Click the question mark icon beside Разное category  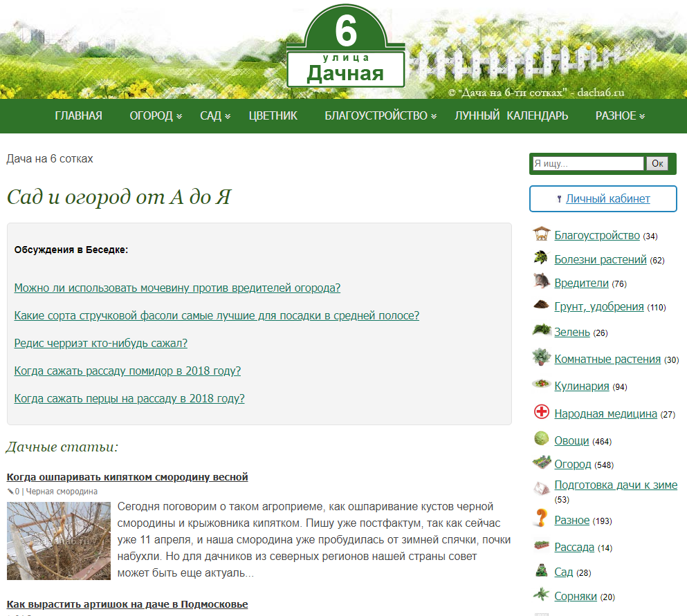tap(541, 519)
